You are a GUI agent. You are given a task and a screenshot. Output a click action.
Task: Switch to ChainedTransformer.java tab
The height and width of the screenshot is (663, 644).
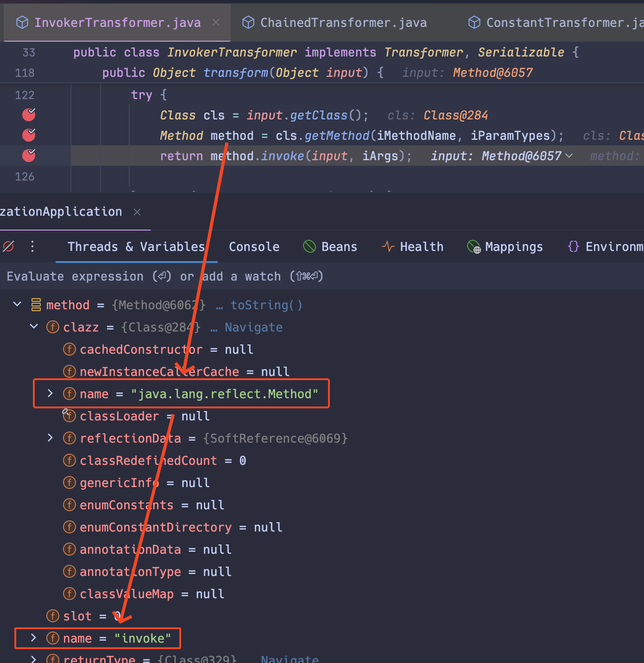(343, 22)
